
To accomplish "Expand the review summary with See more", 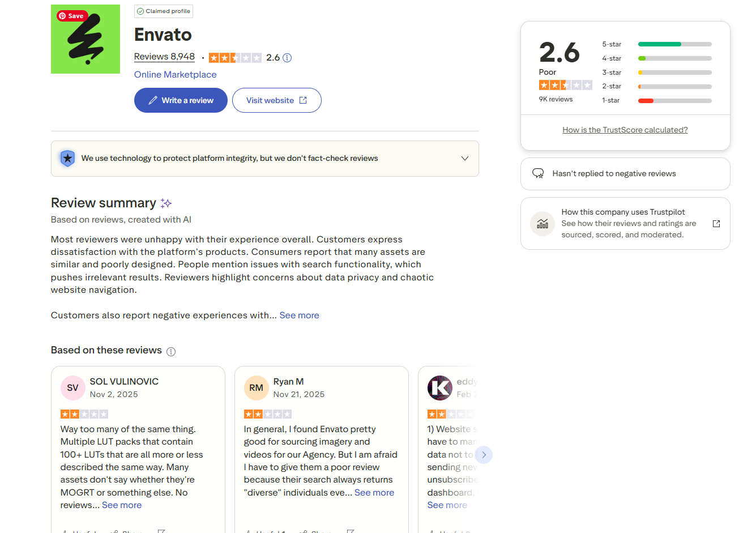I will click(x=299, y=315).
